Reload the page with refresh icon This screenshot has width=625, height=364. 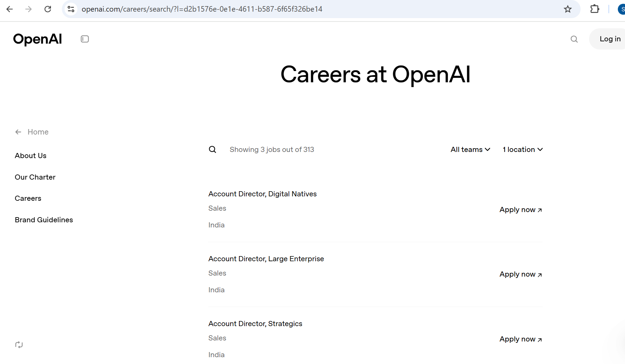click(48, 9)
